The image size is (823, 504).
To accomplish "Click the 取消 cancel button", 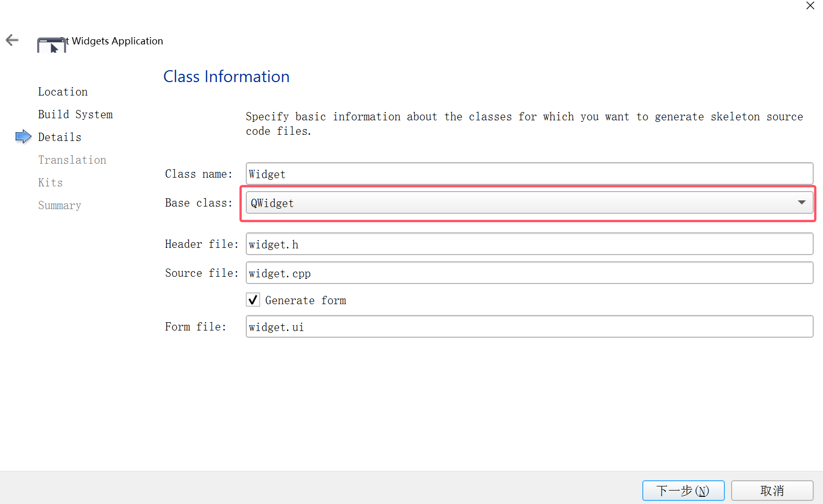I will pos(772,491).
